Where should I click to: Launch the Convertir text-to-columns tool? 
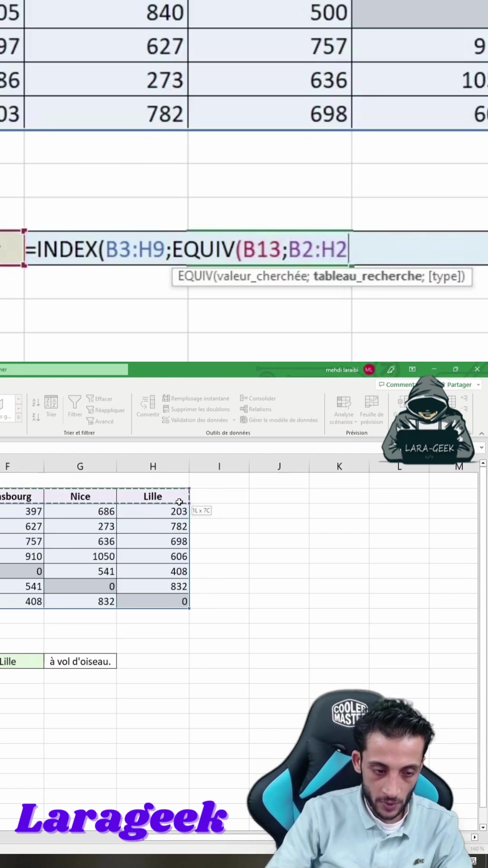pos(148,406)
